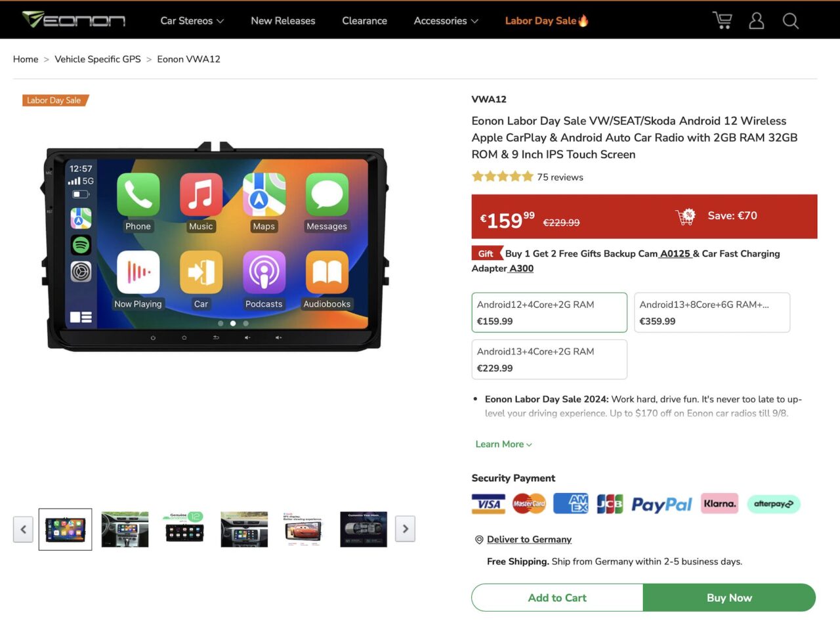
Task: Open the shopping cart icon
Action: [x=723, y=20]
